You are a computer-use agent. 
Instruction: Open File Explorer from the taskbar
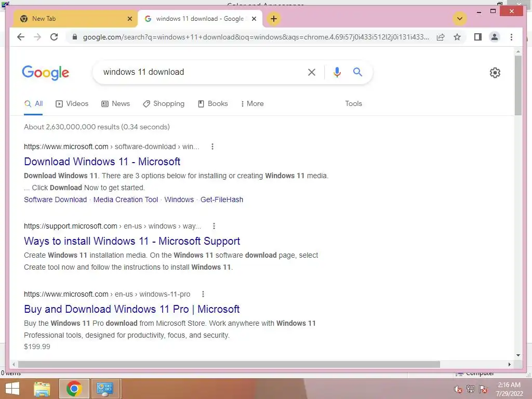pyautogui.click(x=42, y=389)
